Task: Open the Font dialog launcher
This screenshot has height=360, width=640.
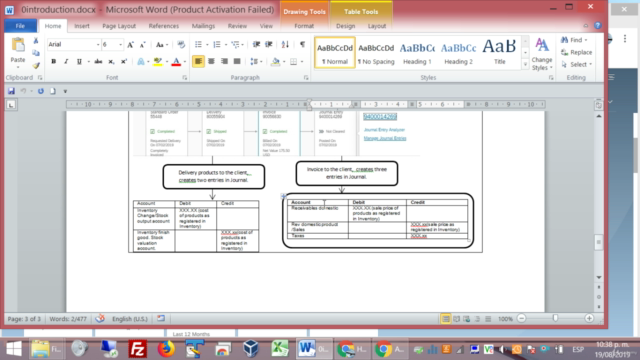Action: (184, 78)
